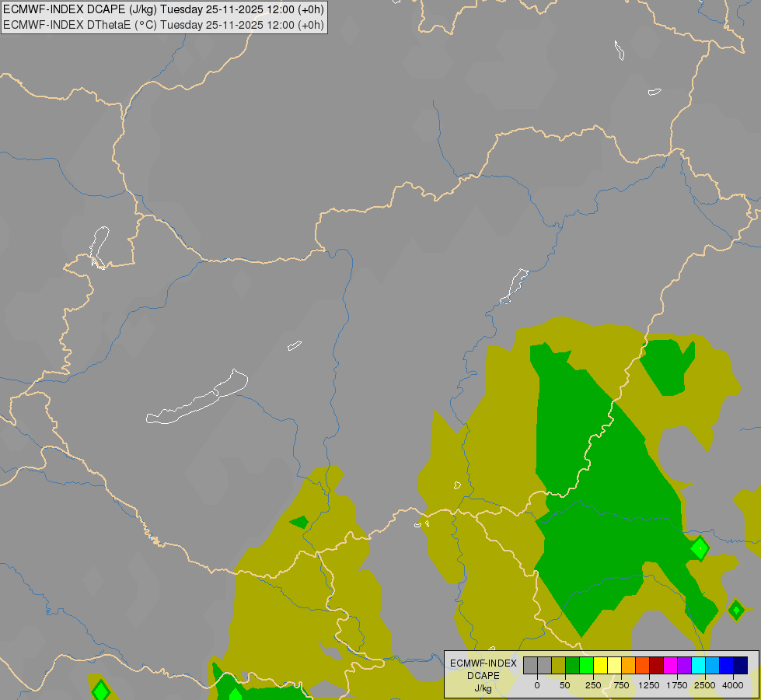Viewport: 761px width, 700px height.
Task: Click the ECMWF-INDEX text in the legend
Action: click(x=483, y=663)
